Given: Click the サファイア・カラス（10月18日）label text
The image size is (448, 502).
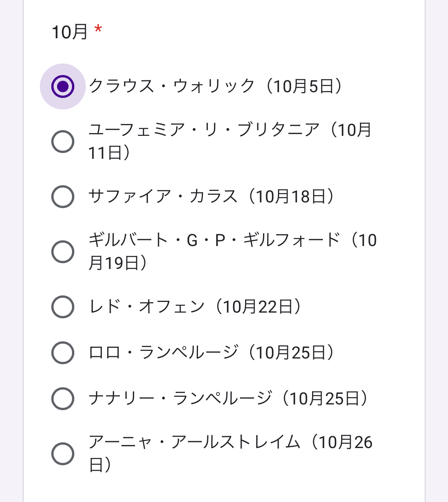Looking at the screenshot, I should 211,197.
